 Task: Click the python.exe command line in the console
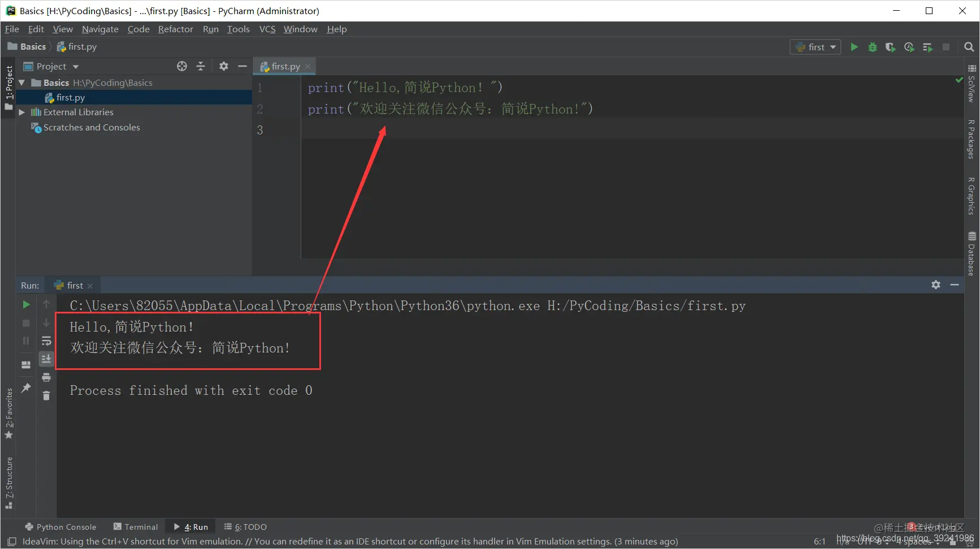click(407, 306)
